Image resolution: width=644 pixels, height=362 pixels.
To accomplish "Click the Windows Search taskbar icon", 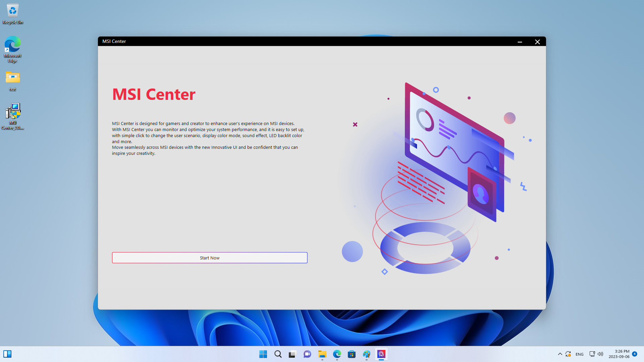I will tap(277, 354).
